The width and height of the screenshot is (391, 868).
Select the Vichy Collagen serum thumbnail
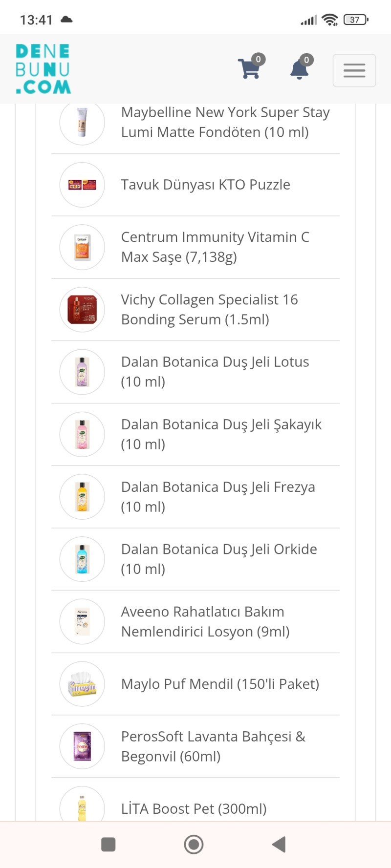click(82, 310)
